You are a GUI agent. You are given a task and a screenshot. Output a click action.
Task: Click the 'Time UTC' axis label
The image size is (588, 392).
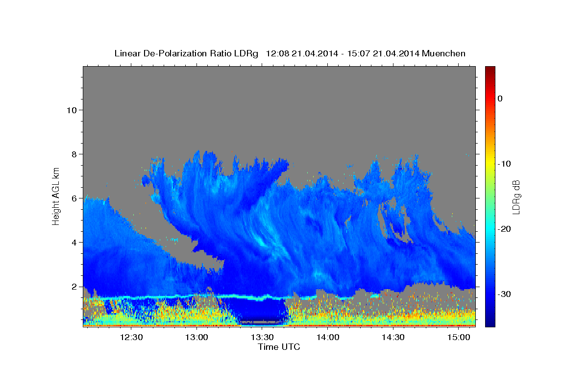click(279, 347)
